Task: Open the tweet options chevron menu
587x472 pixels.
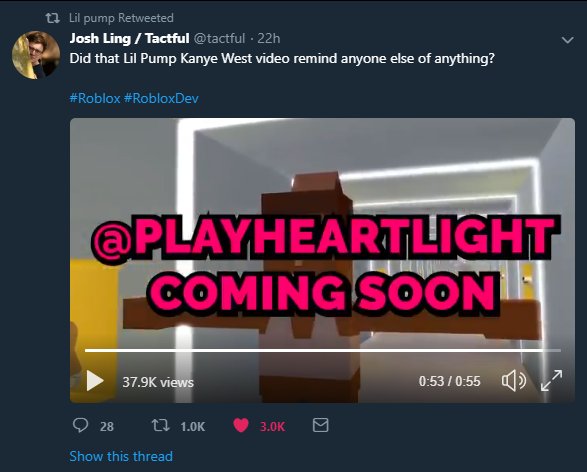Action: tap(568, 40)
